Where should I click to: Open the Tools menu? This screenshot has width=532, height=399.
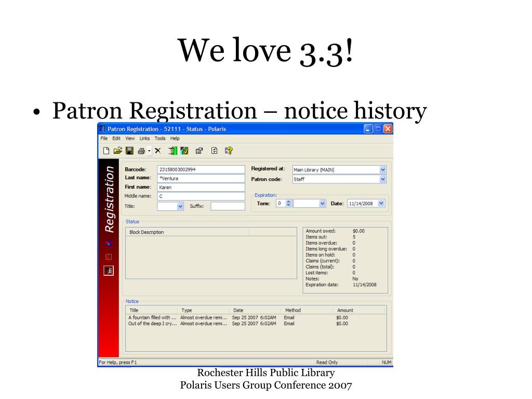(160, 138)
